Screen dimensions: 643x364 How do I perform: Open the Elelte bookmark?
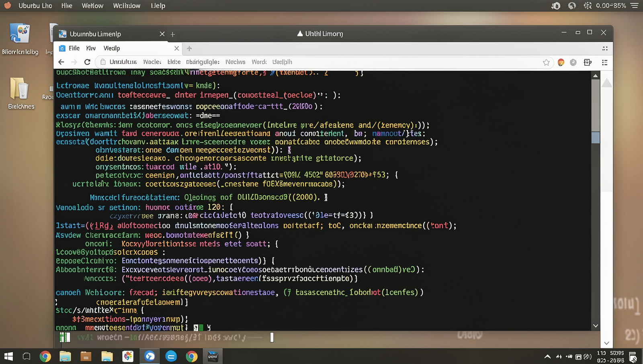click(174, 62)
